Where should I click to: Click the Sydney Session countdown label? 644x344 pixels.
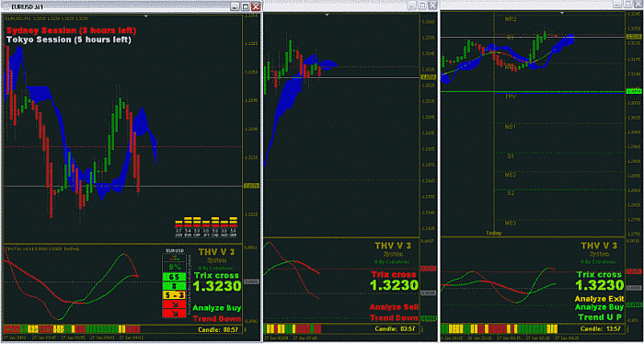(x=71, y=30)
